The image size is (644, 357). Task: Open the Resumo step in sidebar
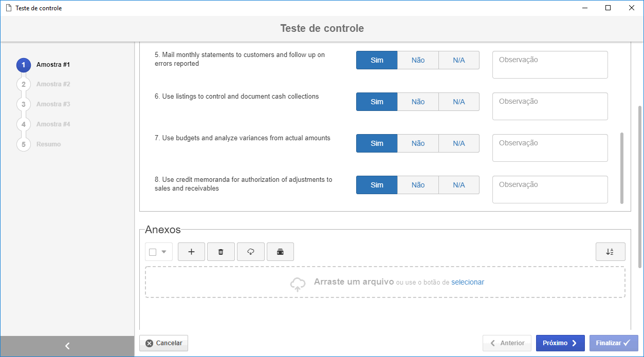coord(48,144)
